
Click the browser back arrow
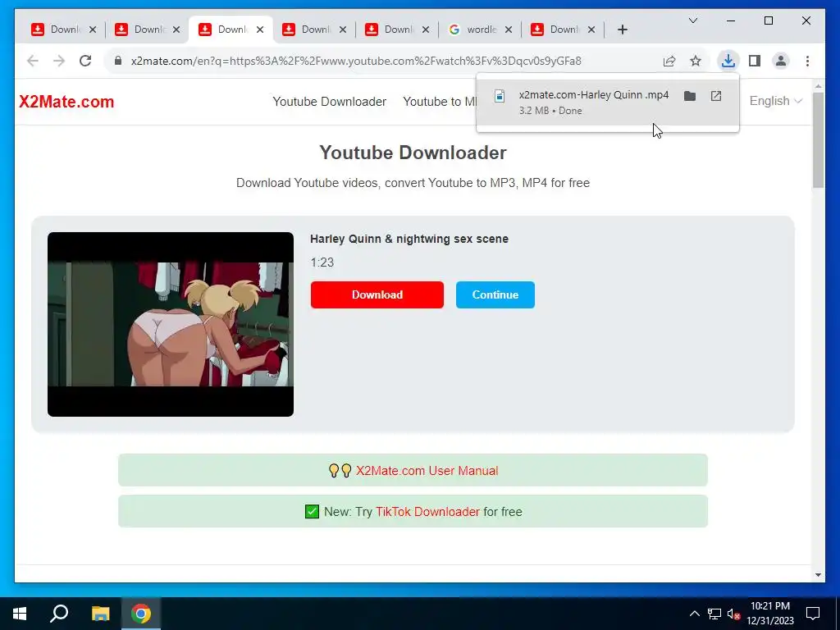[x=33, y=61]
